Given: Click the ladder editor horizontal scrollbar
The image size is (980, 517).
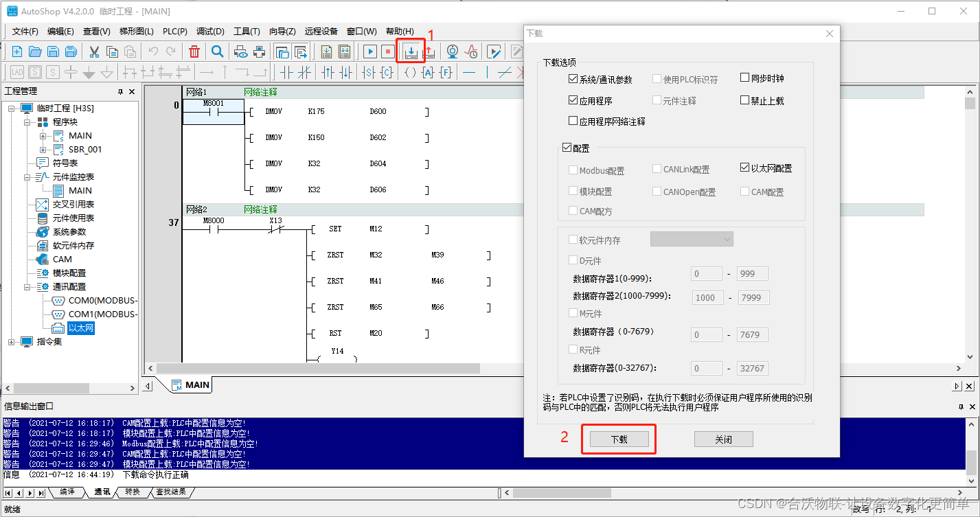Looking at the screenshot, I should tap(317, 368).
